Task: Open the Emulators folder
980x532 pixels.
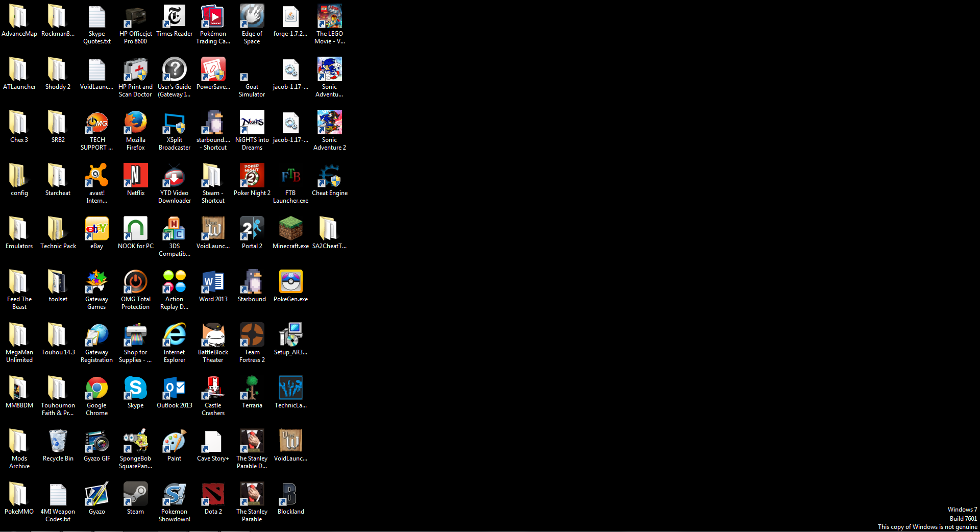Action: coord(19,229)
